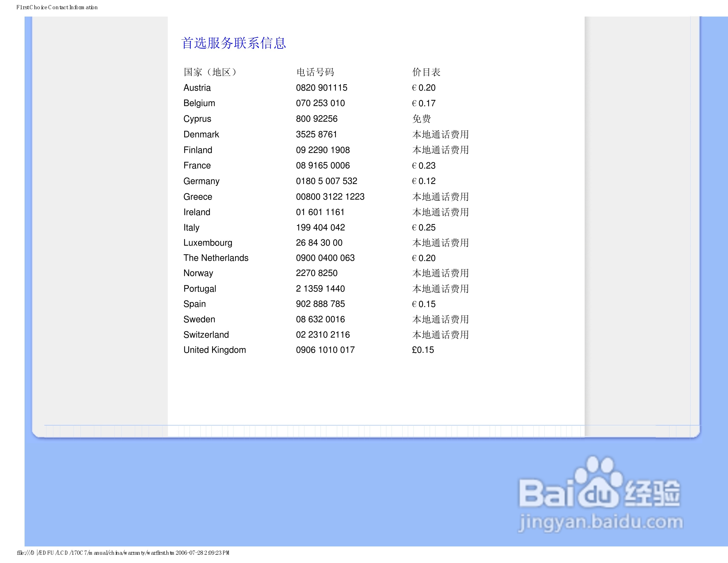Select the Austria country entry
Viewport: 728px width, 563px height.
click(x=197, y=88)
